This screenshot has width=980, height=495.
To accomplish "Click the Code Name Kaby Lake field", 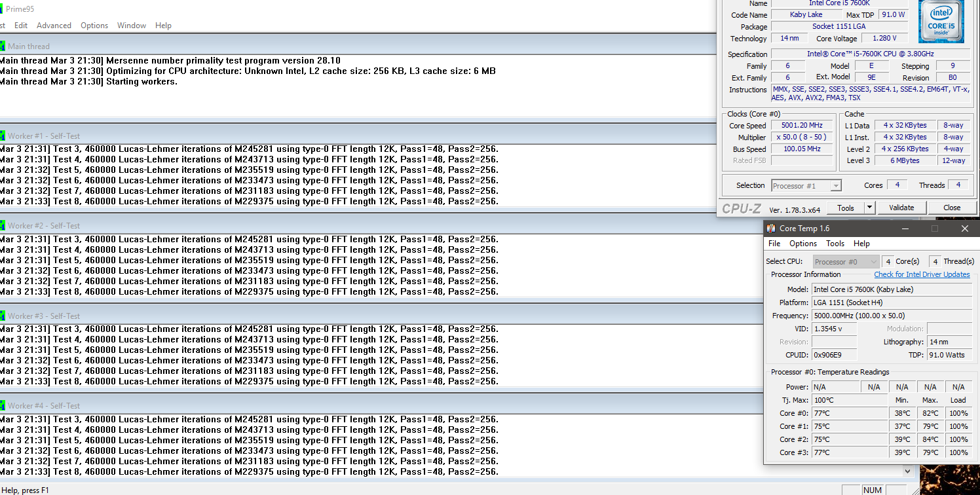I will click(806, 14).
